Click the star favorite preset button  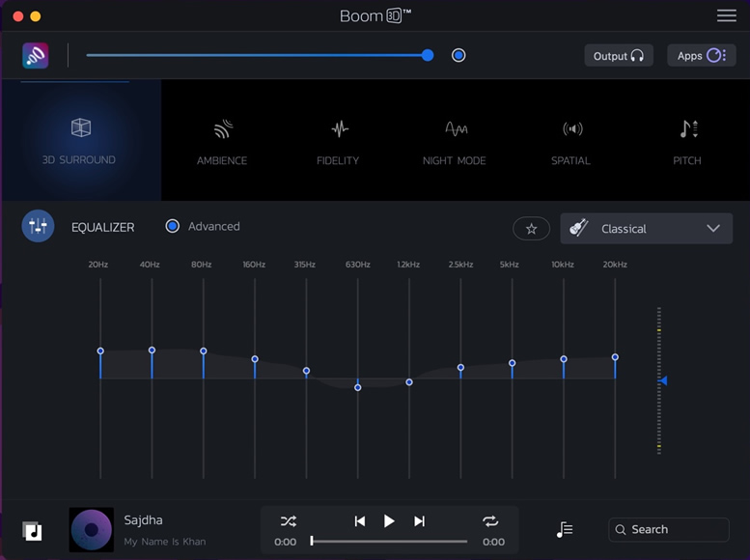pos(531,229)
